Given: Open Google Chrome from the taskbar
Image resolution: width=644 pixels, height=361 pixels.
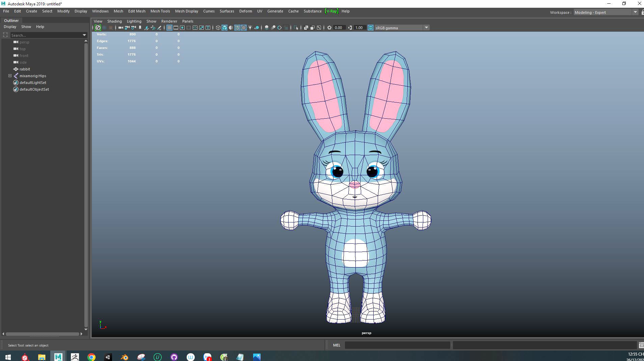Looking at the screenshot, I should tap(91, 357).
